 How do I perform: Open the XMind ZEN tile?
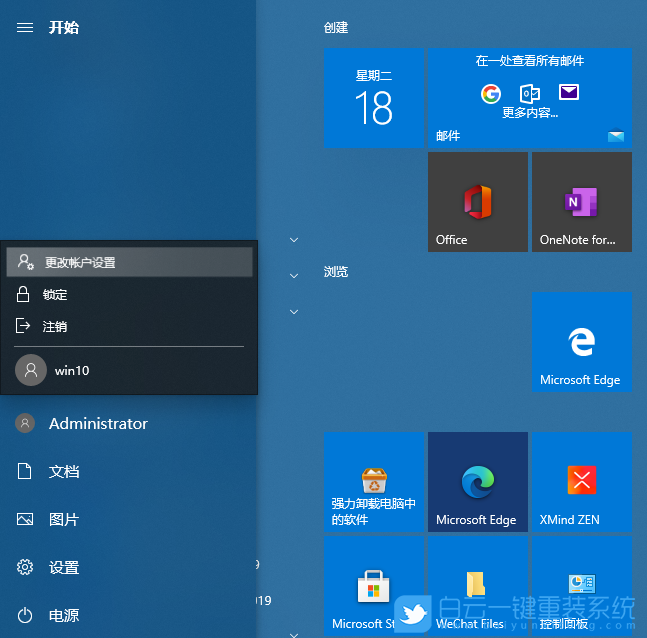tap(581, 482)
